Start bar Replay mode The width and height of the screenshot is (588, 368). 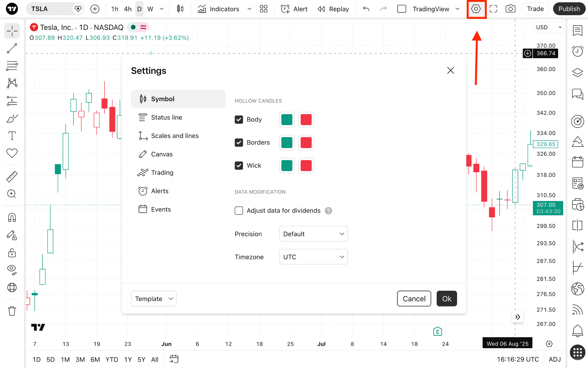pos(333,9)
